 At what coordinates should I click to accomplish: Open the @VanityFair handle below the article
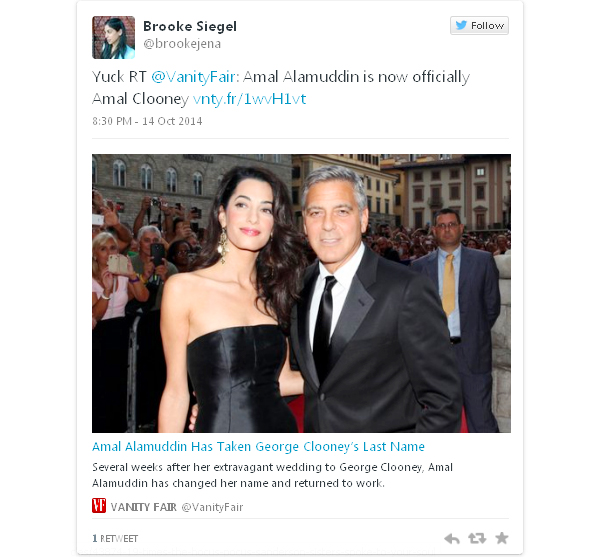click(x=212, y=507)
